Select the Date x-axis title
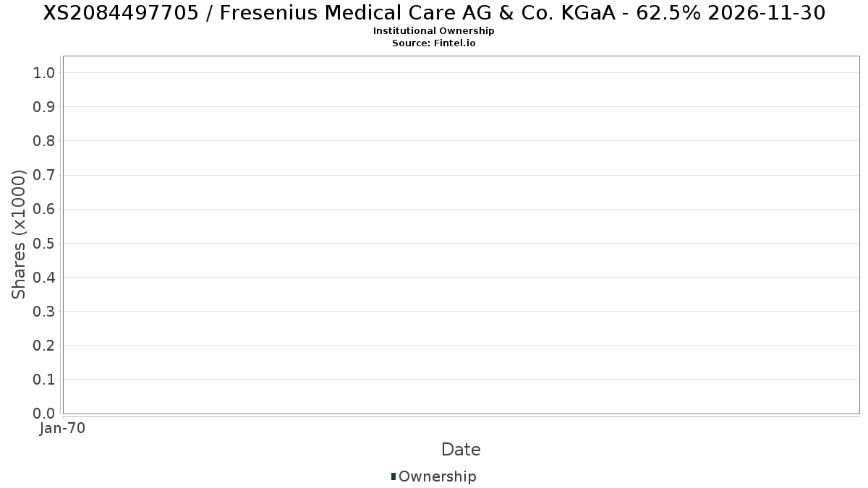Viewport: 868px width, 488px height. pos(461,450)
